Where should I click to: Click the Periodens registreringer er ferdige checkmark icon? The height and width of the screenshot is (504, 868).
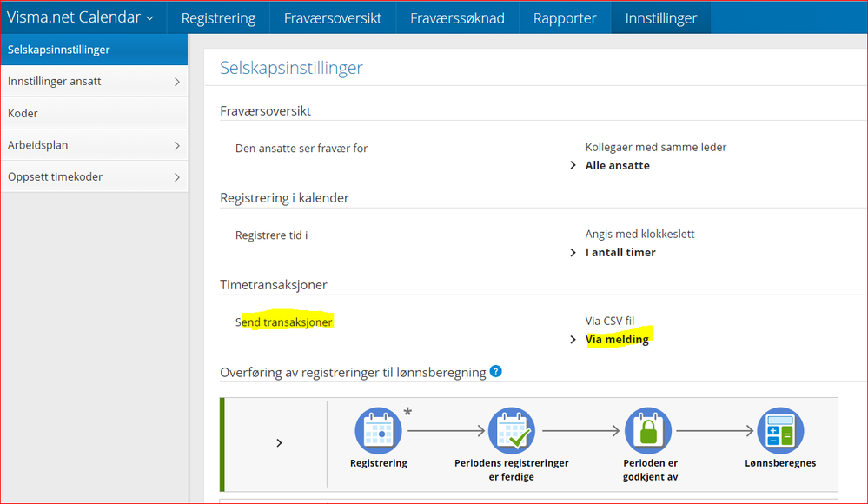click(512, 430)
